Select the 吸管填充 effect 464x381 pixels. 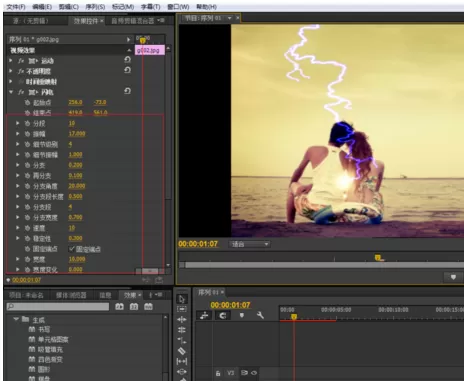[50, 349]
